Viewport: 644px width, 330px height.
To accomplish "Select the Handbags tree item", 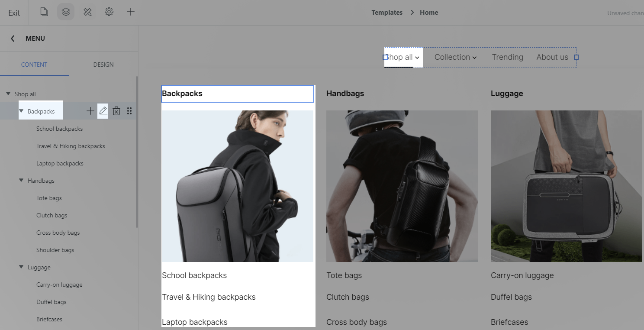I will (x=41, y=181).
